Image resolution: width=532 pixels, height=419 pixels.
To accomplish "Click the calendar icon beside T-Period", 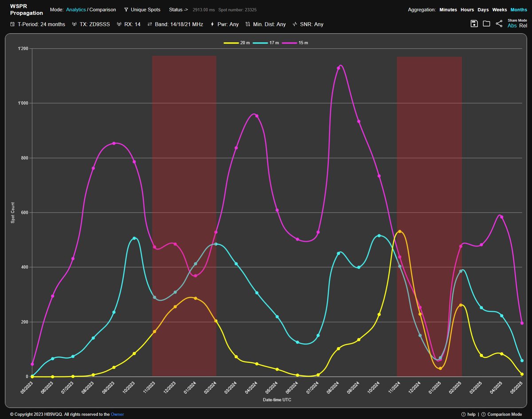I will pos(12,24).
